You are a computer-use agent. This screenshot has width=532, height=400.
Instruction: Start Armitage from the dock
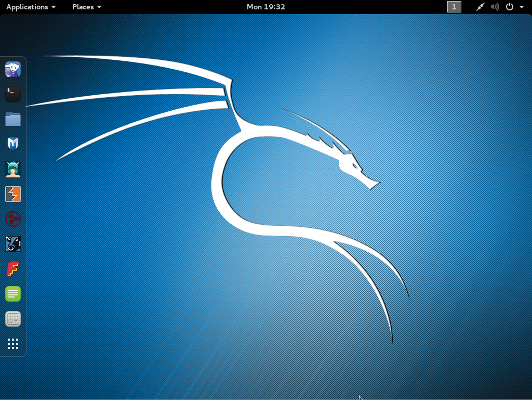[x=13, y=169]
